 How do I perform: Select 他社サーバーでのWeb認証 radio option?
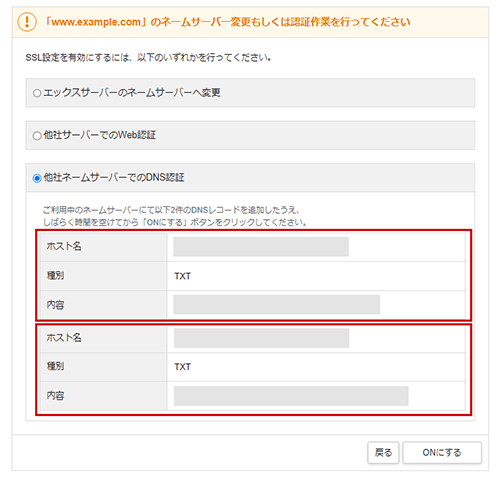37,136
